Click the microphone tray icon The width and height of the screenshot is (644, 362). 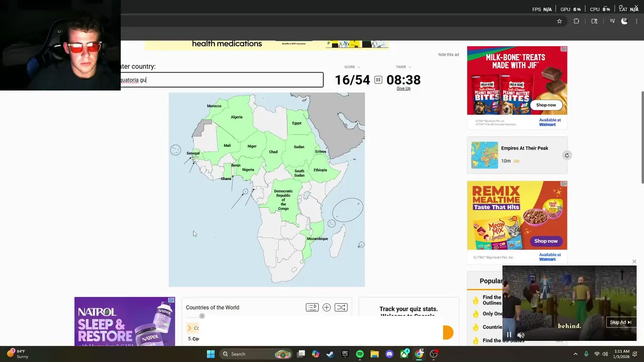tap(586, 354)
